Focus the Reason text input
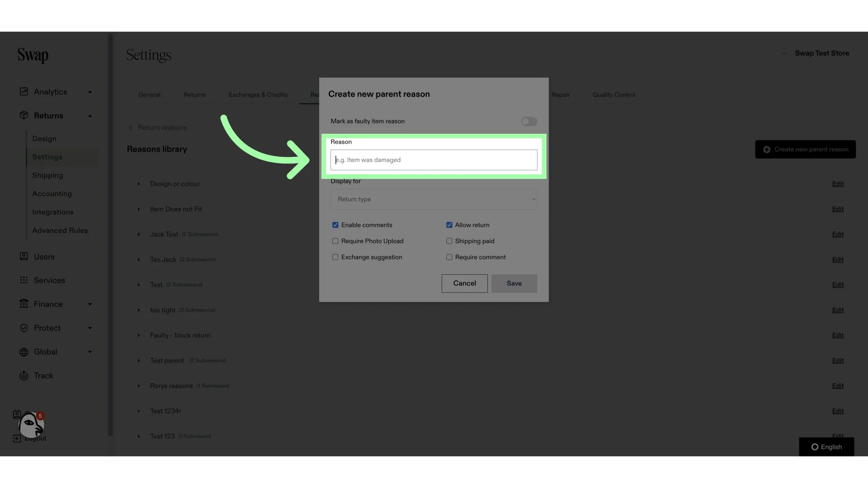 (434, 160)
